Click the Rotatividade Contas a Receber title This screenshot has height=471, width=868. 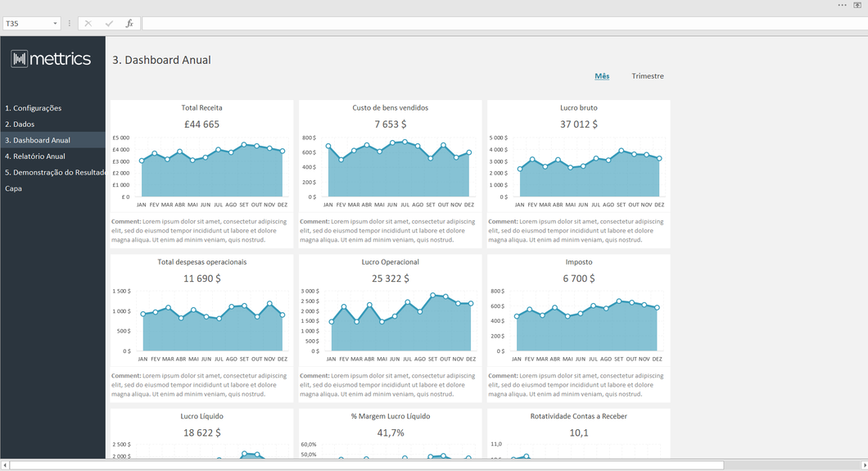[578, 416]
